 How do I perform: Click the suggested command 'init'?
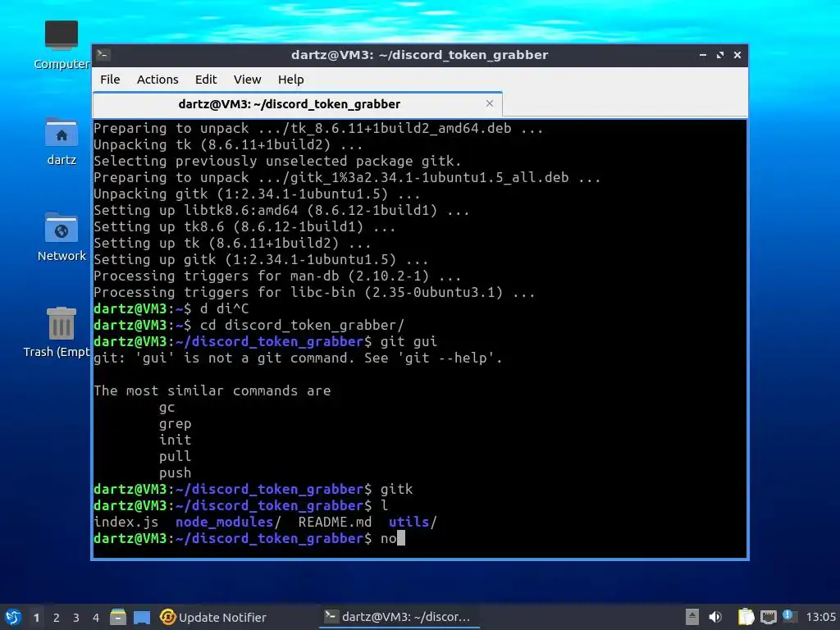click(x=176, y=440)
